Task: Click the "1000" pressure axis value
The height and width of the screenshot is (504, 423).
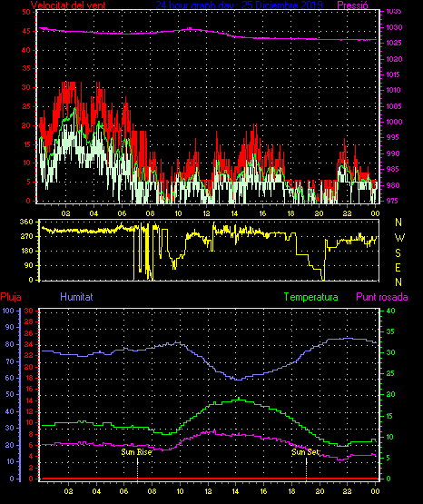Action: click(394, 122)
